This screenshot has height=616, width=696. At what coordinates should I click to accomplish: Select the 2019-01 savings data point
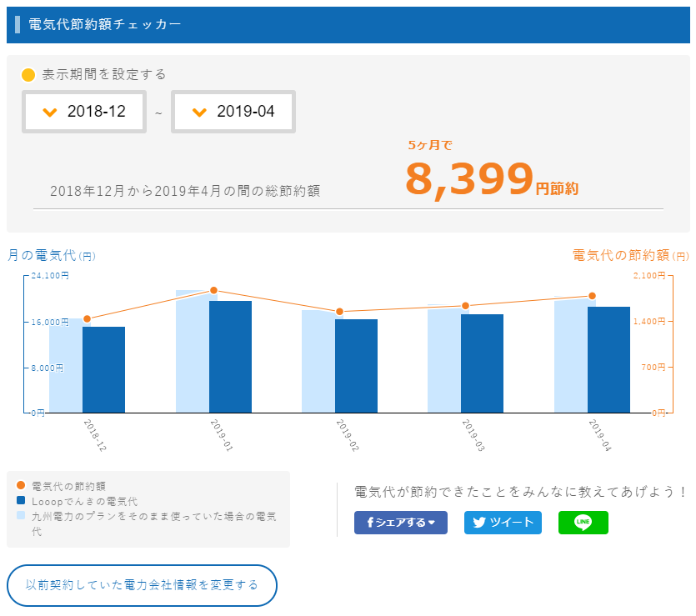coord(213,290)
